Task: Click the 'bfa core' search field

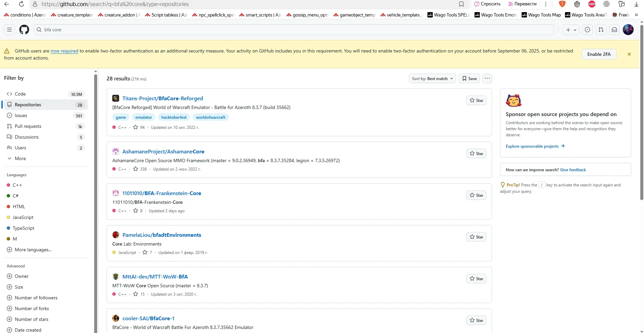Action: [294, 30]
